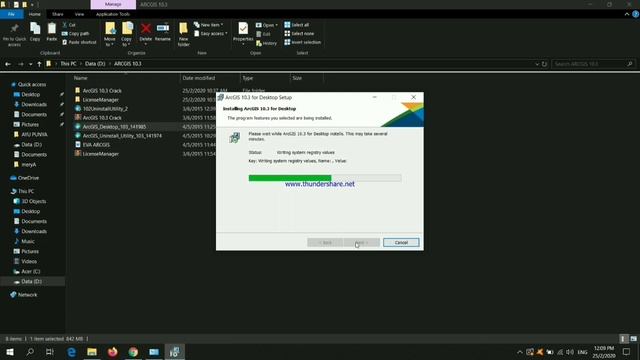Click Pin to Quick access icon
This screenshot has width=640, height=360.
click(x=14, y=29)
